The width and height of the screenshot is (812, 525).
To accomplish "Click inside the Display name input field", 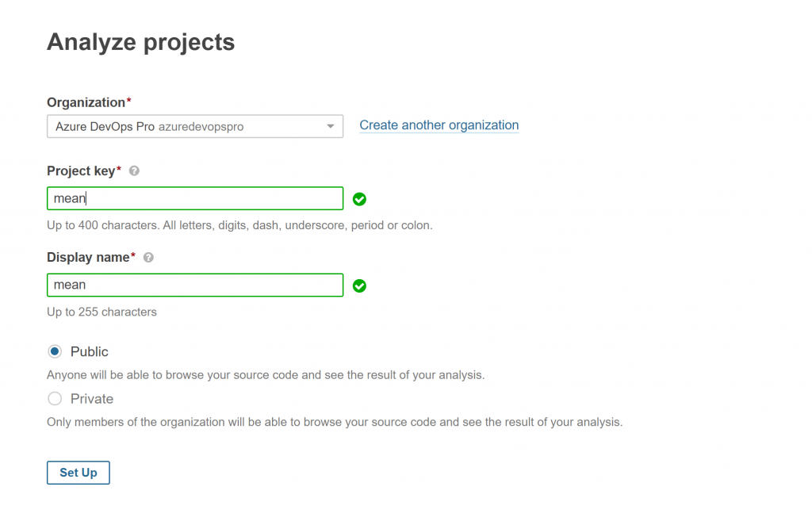I will tap(194, 285).
